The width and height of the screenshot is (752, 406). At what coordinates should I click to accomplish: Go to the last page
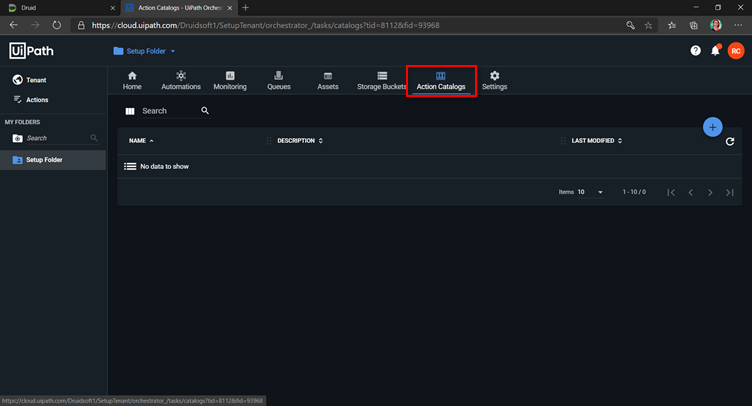(x=729, y=193)
